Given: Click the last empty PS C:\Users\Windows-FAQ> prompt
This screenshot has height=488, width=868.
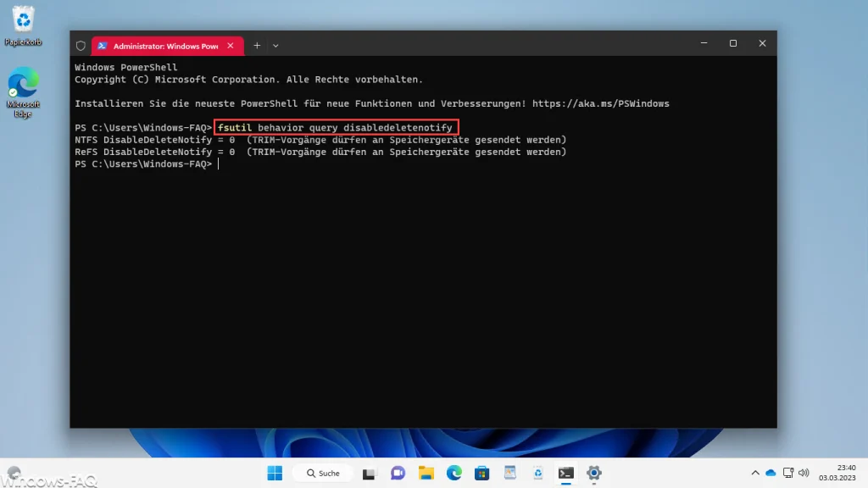Looking at the screenshot, I should click(143, 164).
